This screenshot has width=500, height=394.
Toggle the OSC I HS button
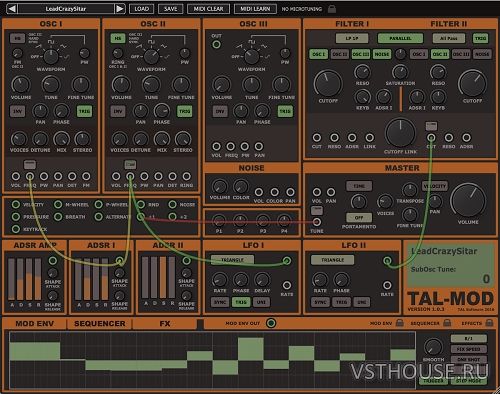[17, 38]
